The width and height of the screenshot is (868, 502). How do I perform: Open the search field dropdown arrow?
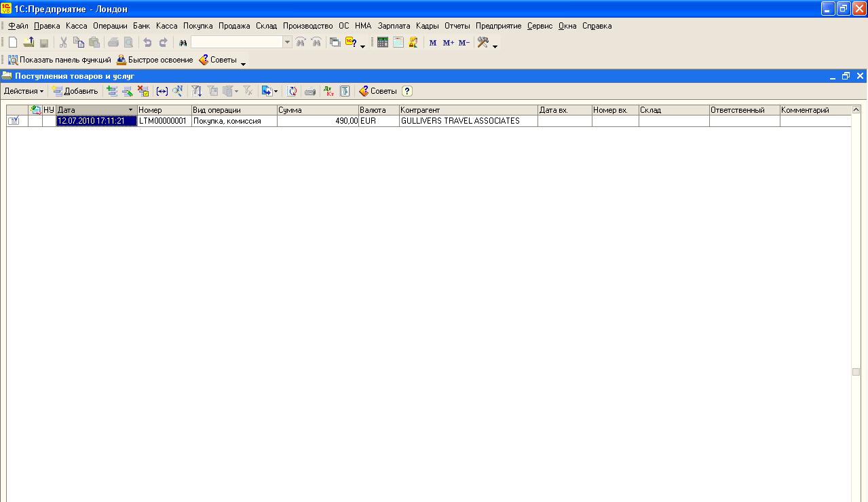tap(288, 42)
